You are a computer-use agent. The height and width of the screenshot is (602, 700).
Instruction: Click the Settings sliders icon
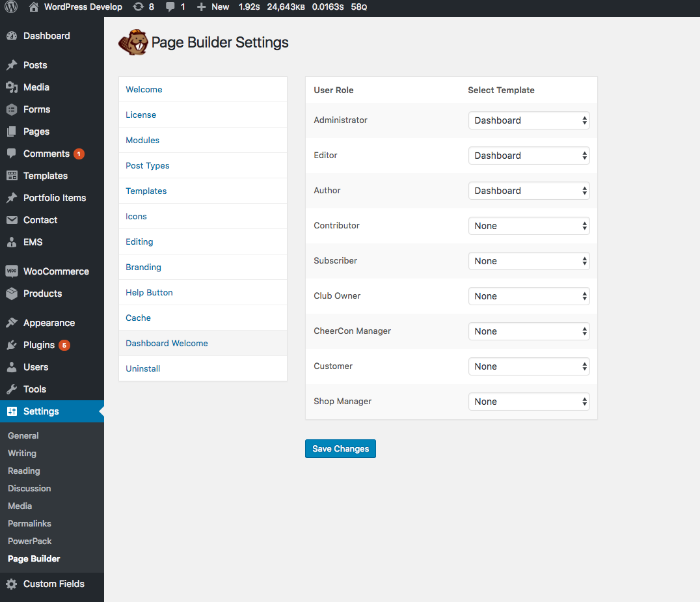(12, 411)
